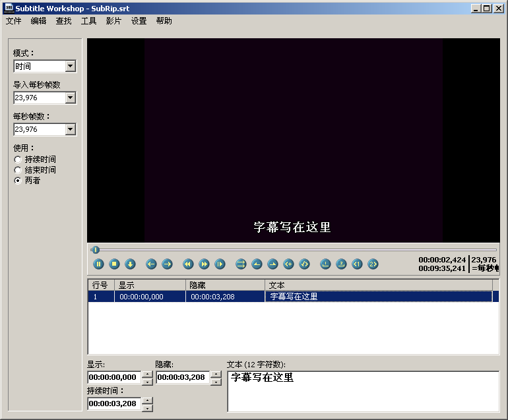The width and height of the screenshot is (508, 420).
Task: Open the 设置 menu
Action: tap(139, 21)
